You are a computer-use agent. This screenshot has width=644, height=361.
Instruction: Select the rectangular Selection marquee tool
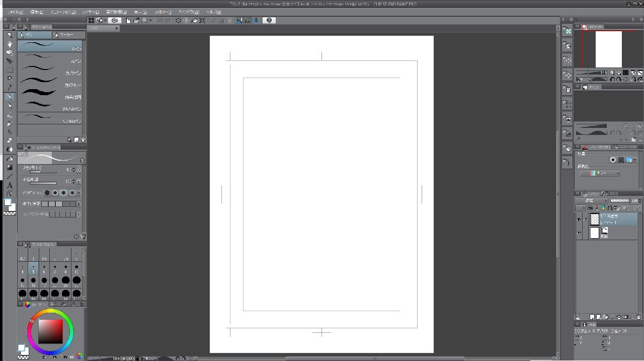[x=10, y=70]
